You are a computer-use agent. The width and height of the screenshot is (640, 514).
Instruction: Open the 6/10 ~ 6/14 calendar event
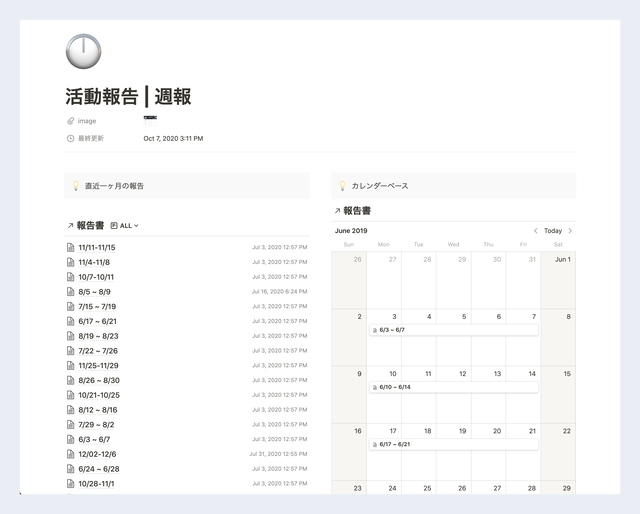[453, 387]
